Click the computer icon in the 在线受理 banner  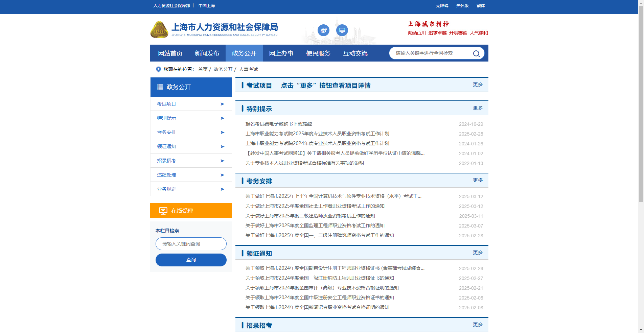(163, 210)
